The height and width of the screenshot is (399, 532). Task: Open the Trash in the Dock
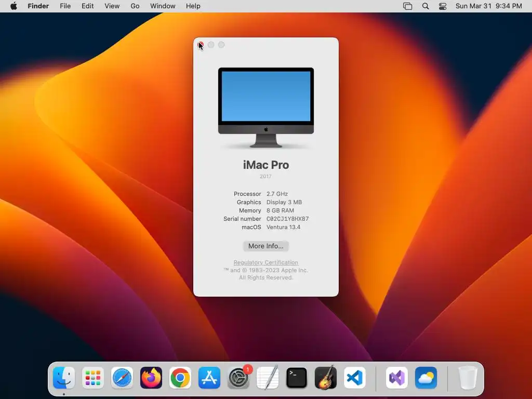[468, 378]
